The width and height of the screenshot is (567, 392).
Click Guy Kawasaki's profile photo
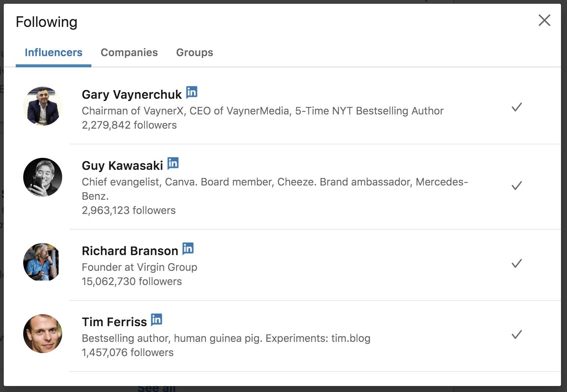coord(42,177)
